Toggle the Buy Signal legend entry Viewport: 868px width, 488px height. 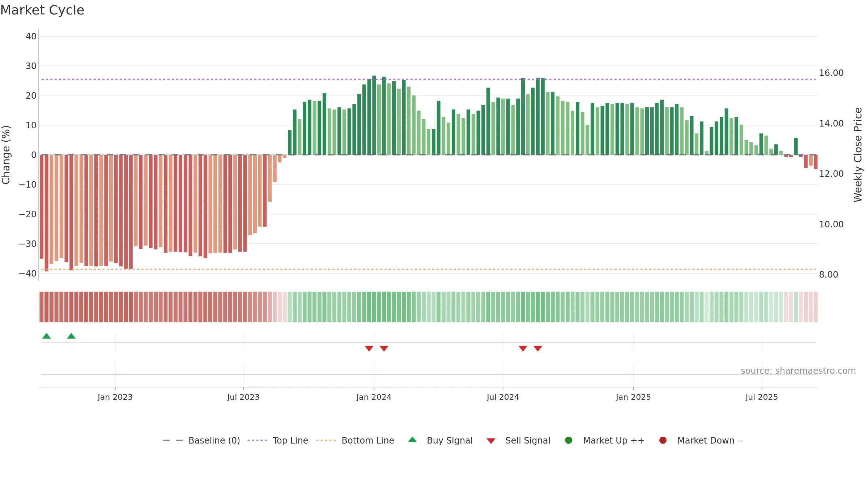[440, 440]
